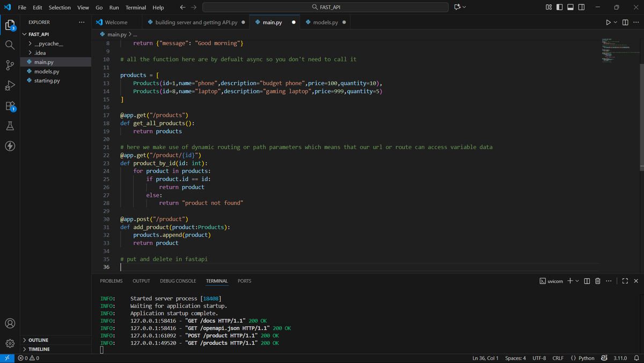Open the Manage gear icon
The width and height of the screenshot is (644, 363).
pyautogui.click(x=10, y=343)
